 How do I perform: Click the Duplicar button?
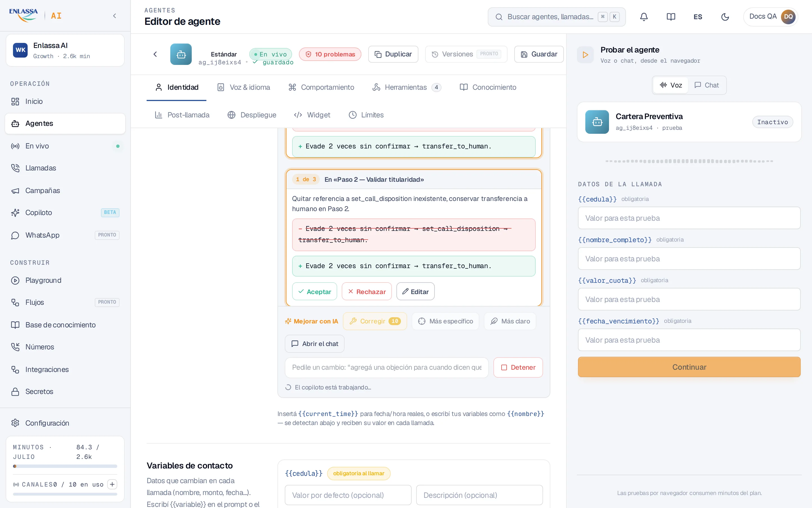pos(393,54)
